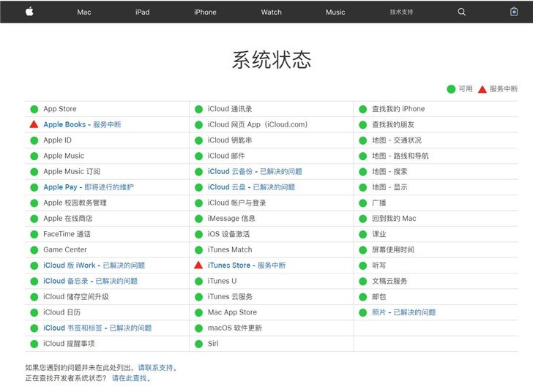Viewport: 533px width, 392px height.
Task: Click the 地图 - 交通状况 text
Action: tap(397, 140)
